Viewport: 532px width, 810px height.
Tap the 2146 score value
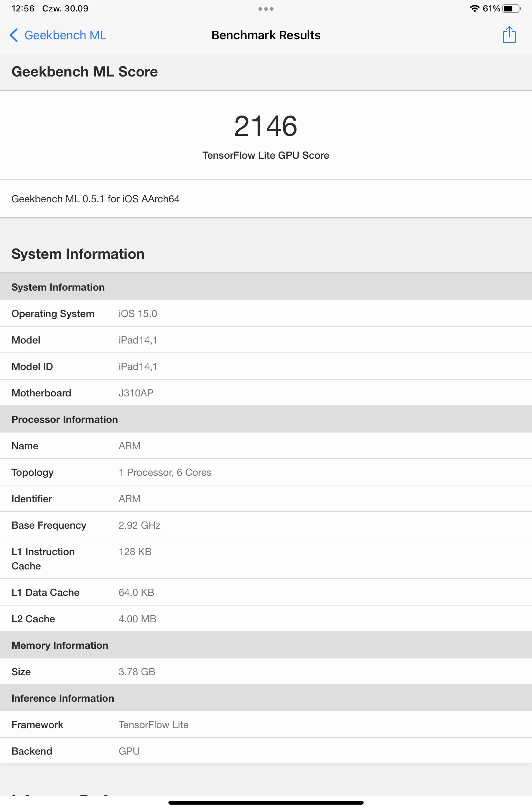click(266, 126)
